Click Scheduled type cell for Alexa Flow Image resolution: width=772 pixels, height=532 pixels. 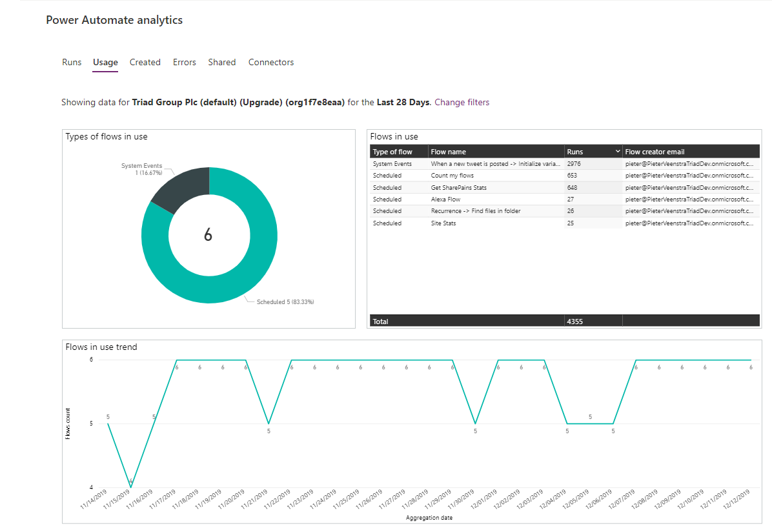tap(387, 200)
